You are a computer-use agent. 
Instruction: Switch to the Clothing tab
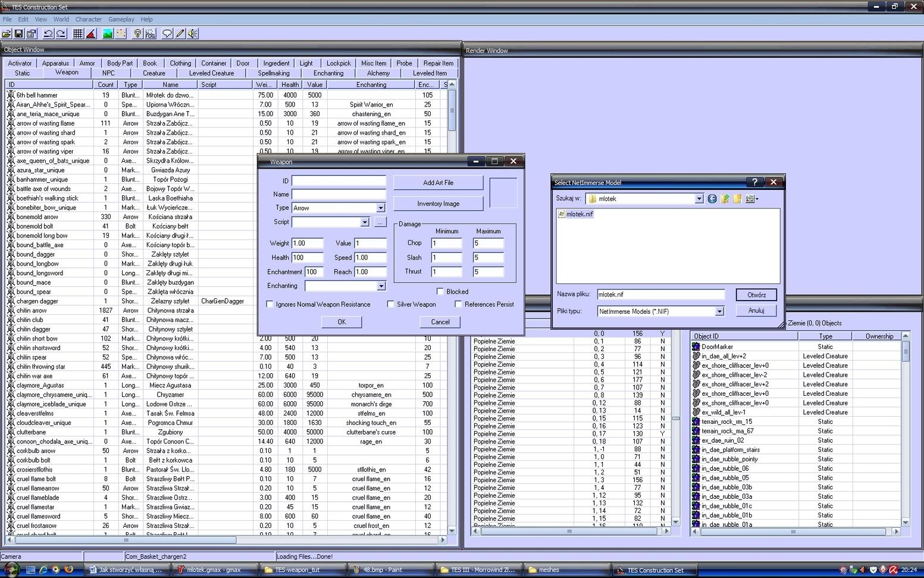tap(180, 63)
